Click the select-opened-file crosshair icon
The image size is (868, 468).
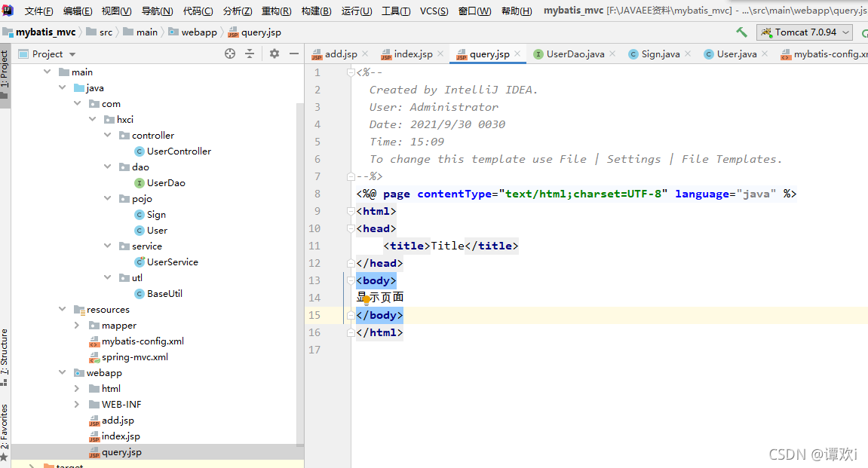(231, 54)
